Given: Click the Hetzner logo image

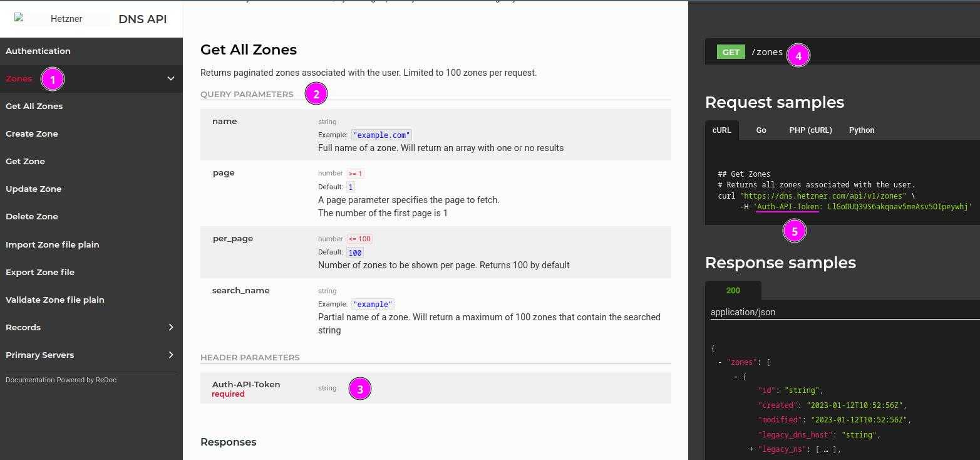Looking at the screenshot, I should [61, 19].
